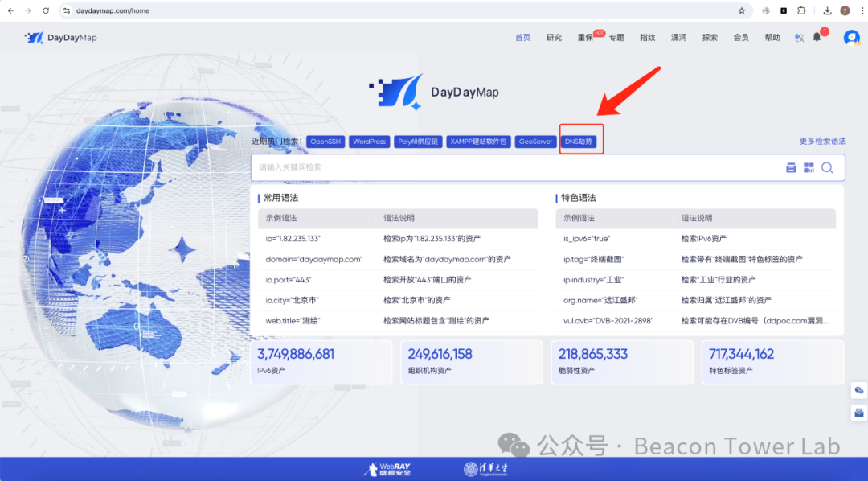Bookmark this page with the star icon
This screenshot has height=481, width=868.
coord(742,10)
